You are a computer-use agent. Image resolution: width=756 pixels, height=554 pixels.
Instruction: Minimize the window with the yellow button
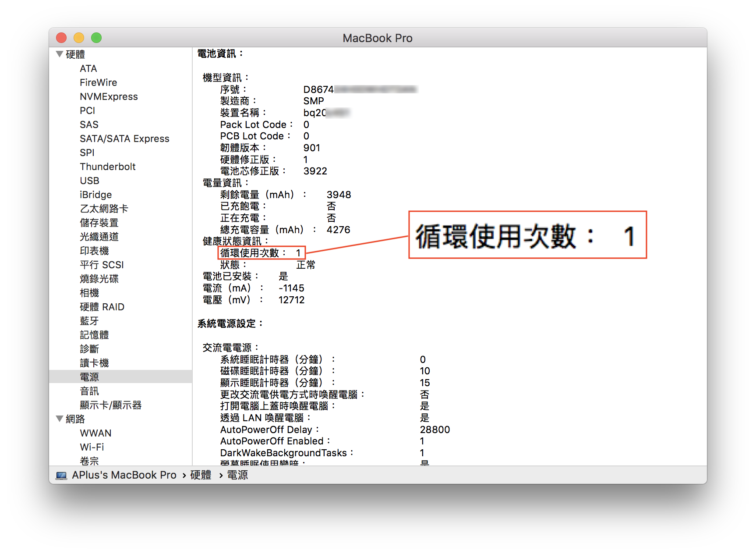79,38
